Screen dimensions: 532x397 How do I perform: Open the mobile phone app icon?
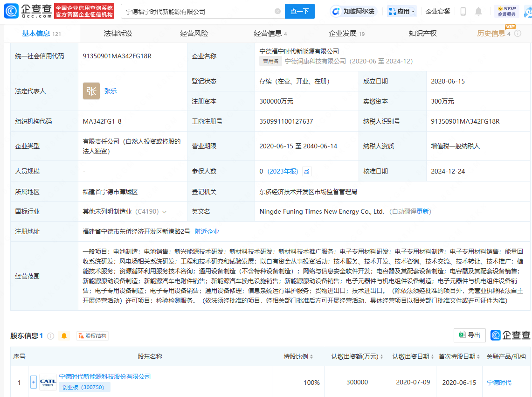[463, 11]
